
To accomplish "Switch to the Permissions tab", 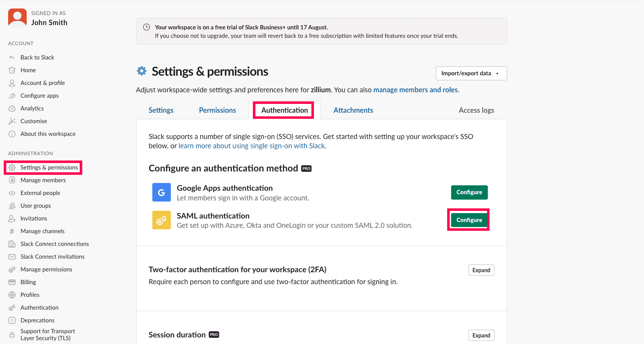I will (217, 110).
